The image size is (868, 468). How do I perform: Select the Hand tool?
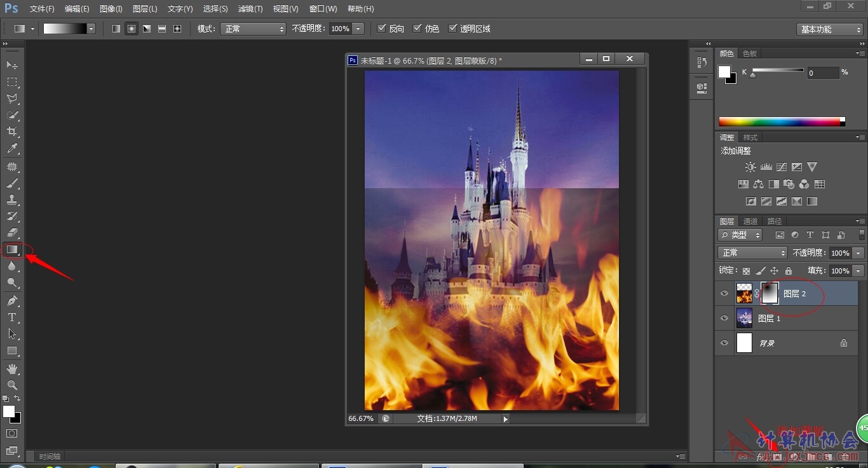point(12,369)
